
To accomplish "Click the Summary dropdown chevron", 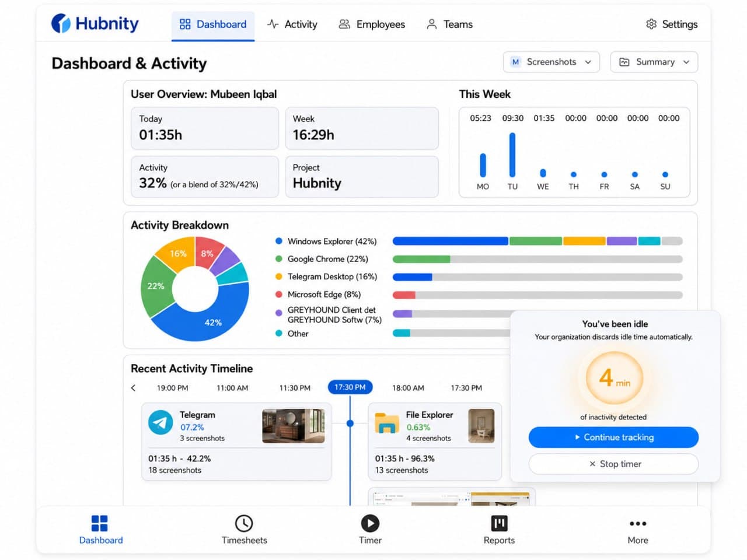I will point(686,62).
